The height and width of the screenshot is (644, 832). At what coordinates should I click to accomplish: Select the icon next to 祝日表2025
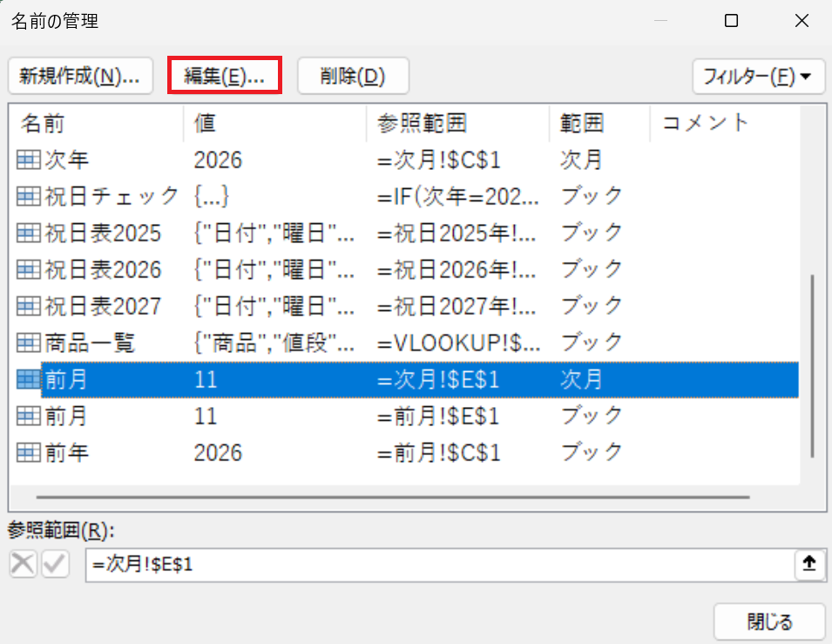tap(29, 233)
